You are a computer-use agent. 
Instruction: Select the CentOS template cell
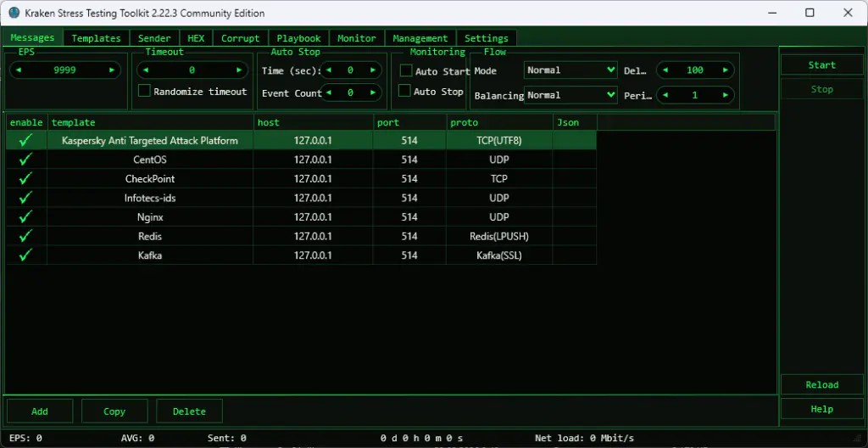coord(150,160)
